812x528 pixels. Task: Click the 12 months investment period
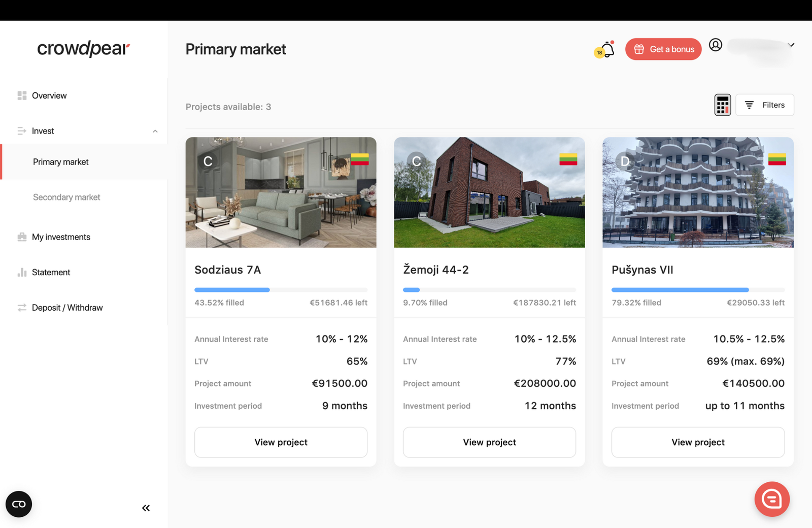(x=550, y=406)
